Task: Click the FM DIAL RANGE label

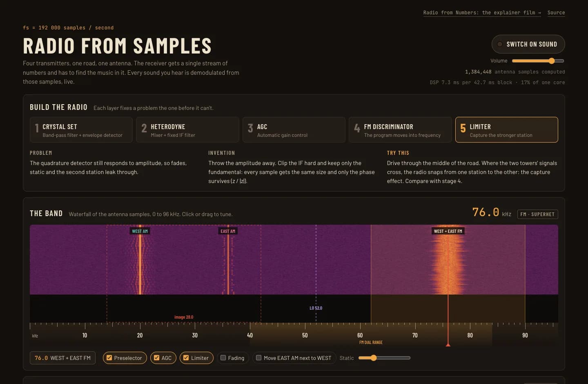Action: click(371, 342)
